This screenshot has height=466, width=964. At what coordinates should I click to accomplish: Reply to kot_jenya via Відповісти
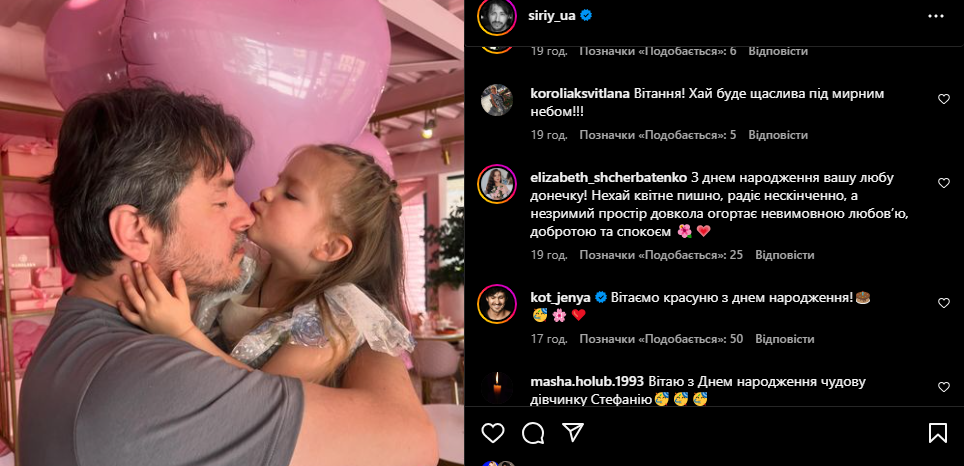point(785,339)
